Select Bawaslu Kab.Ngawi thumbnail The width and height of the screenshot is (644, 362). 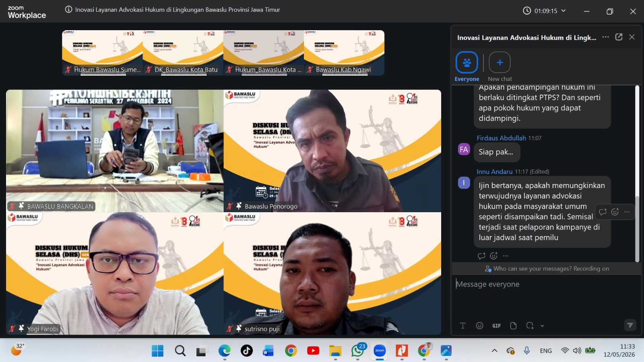pos(344,53)
